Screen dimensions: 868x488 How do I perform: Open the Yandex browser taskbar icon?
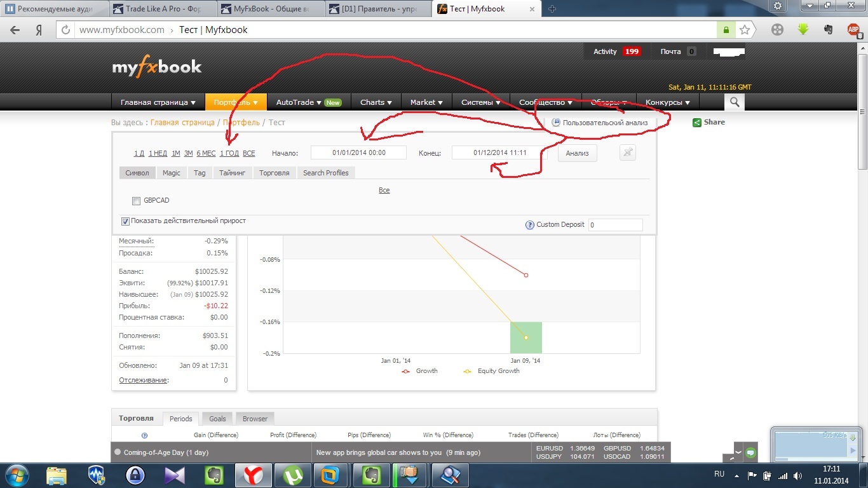(x=253, y=475)
